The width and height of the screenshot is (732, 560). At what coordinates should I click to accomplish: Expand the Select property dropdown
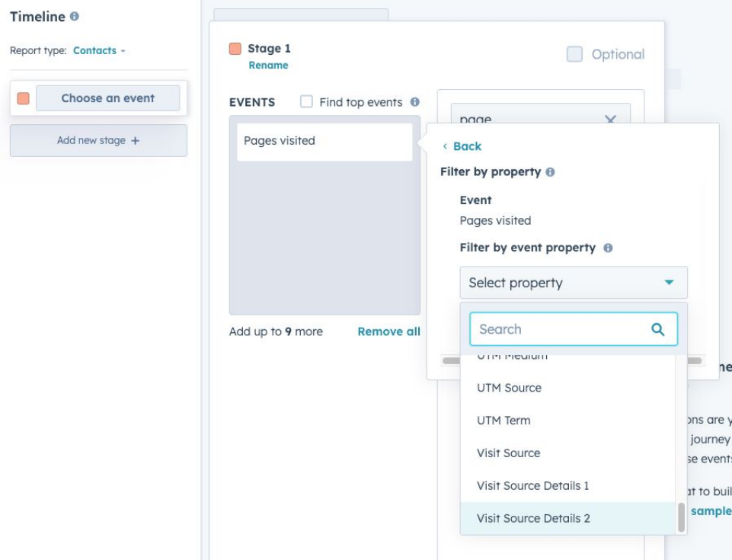[573, 283]
